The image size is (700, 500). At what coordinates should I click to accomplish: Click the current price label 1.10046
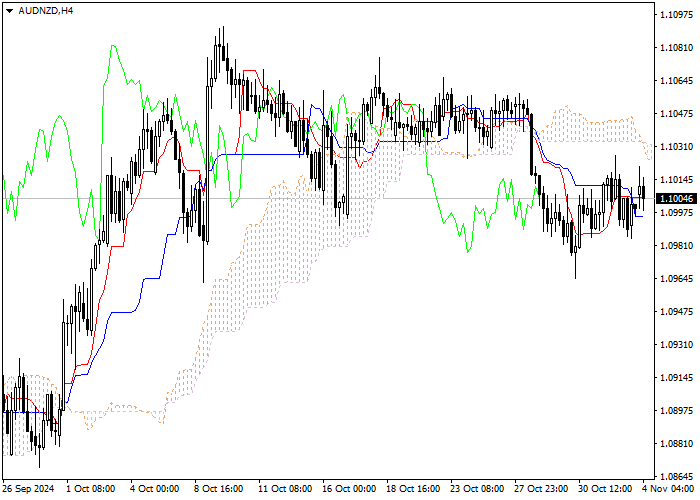676,199
